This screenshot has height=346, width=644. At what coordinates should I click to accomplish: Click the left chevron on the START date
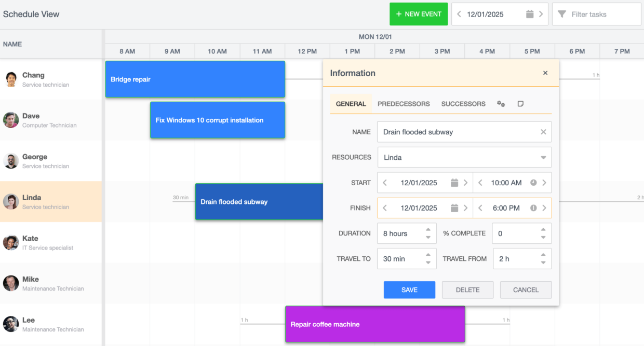pos(385,183)
